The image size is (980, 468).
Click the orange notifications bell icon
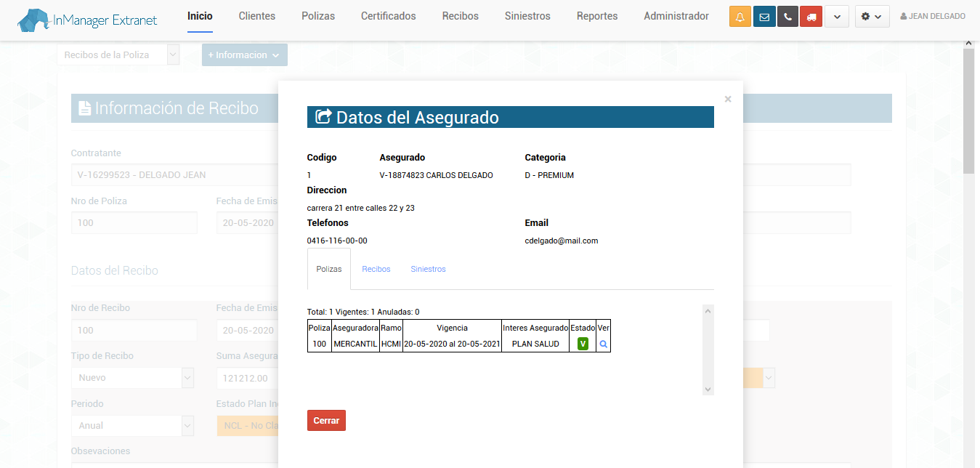click(x=740, y=17)
